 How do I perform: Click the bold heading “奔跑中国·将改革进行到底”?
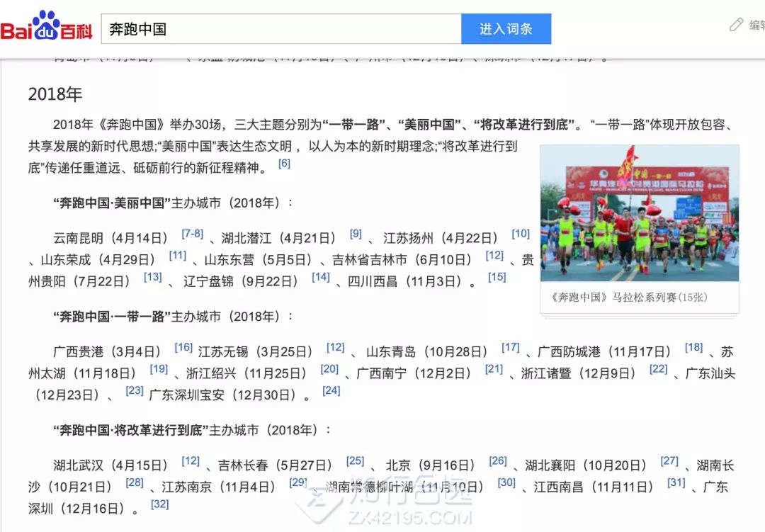(x=131, y=430)
